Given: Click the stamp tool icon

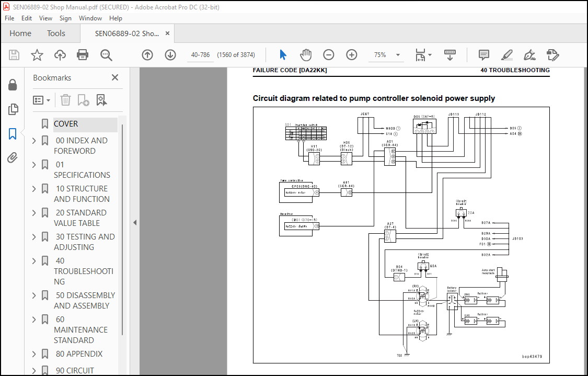Looking at the screenshot, I should click(553, 55).
